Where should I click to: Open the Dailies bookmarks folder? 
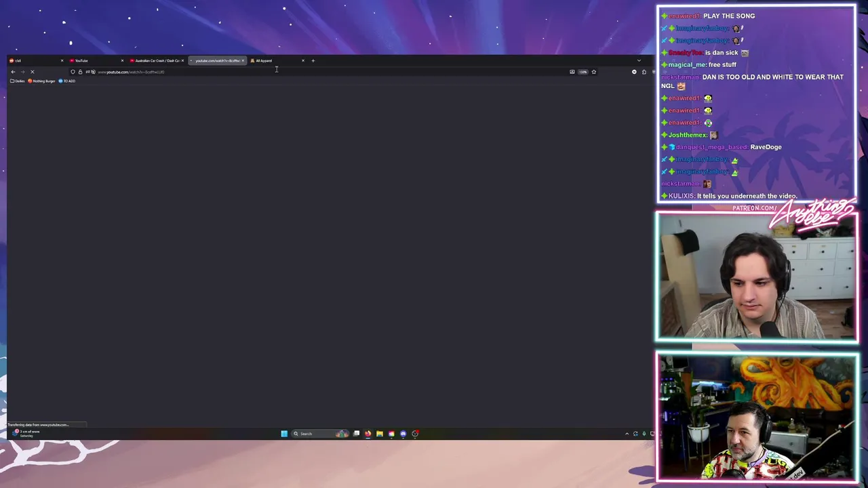click(x=18, y=81)
